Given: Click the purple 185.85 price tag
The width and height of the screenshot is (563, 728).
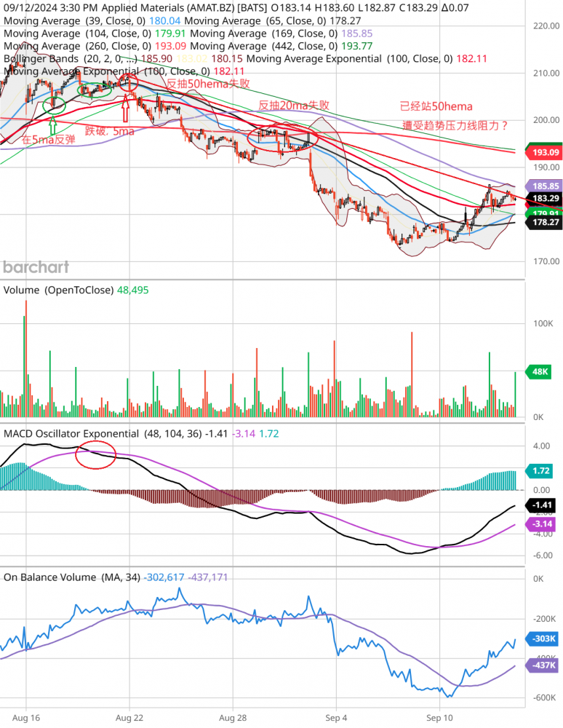Looking at the screenshot, I should tap(545, 186).
